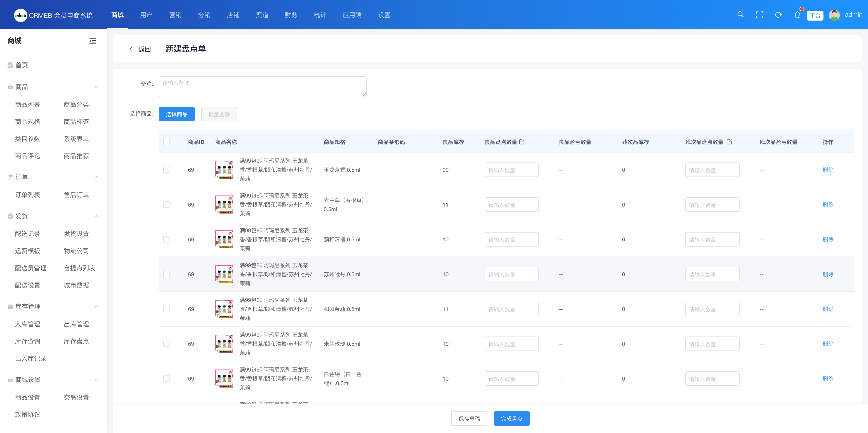Click batch edit icon beside 残次品盘点数量
The width and height of the screenshot is (868, 433).
pos(729,142)
